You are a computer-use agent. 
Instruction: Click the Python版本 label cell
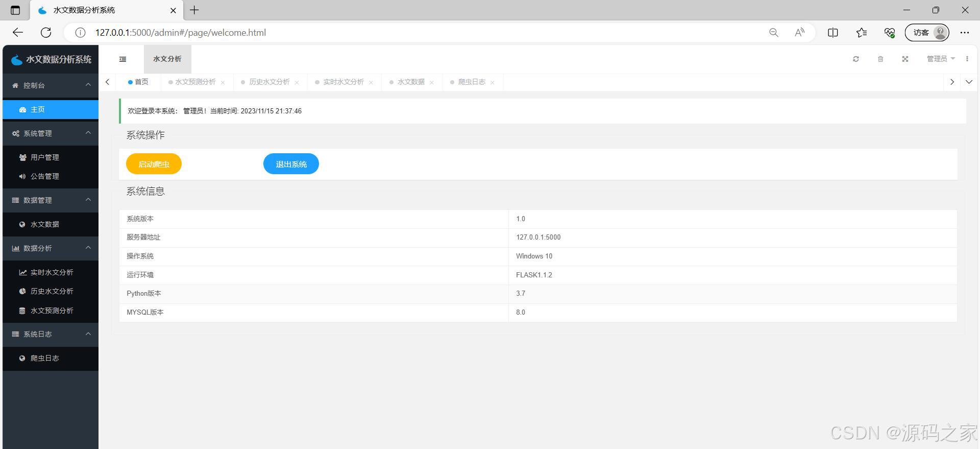click(314, 294)
